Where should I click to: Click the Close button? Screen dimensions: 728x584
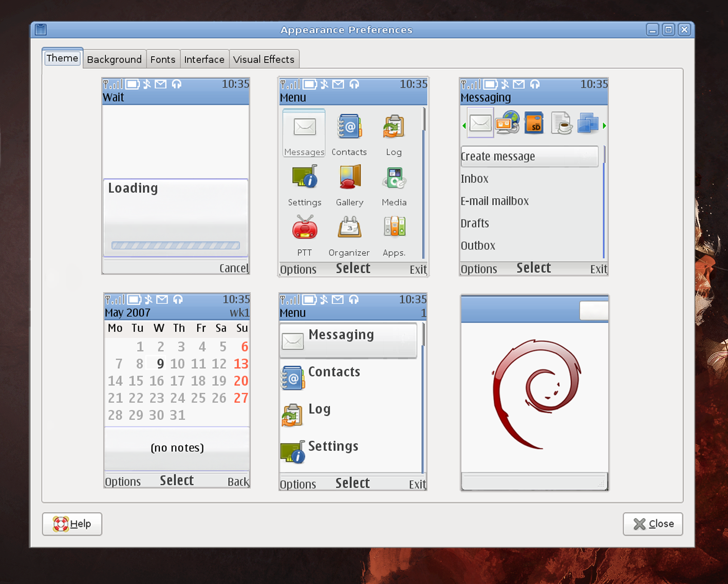(x=652, y=524)
